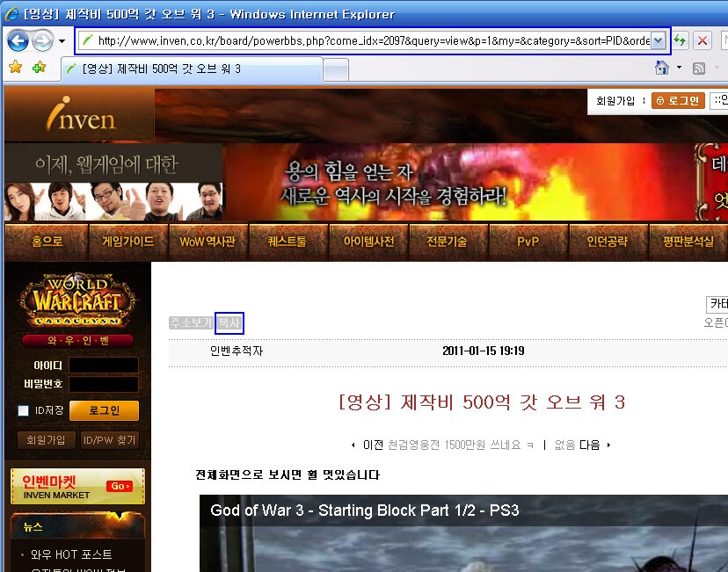Viewport: 728px width, 572px height.
Task: Open 아이템사전 navigation menu
Action: (x=368, y=242)
